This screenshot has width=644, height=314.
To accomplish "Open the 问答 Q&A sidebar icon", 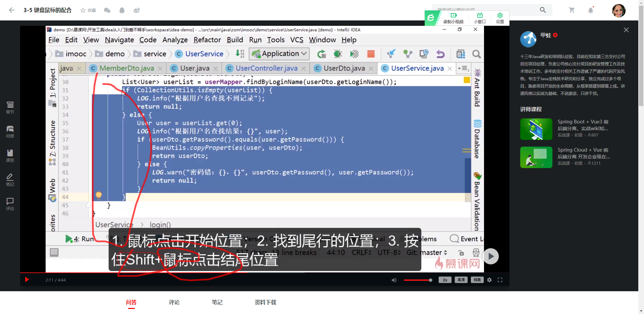I will pyautogui.click(x=10, y=132).
